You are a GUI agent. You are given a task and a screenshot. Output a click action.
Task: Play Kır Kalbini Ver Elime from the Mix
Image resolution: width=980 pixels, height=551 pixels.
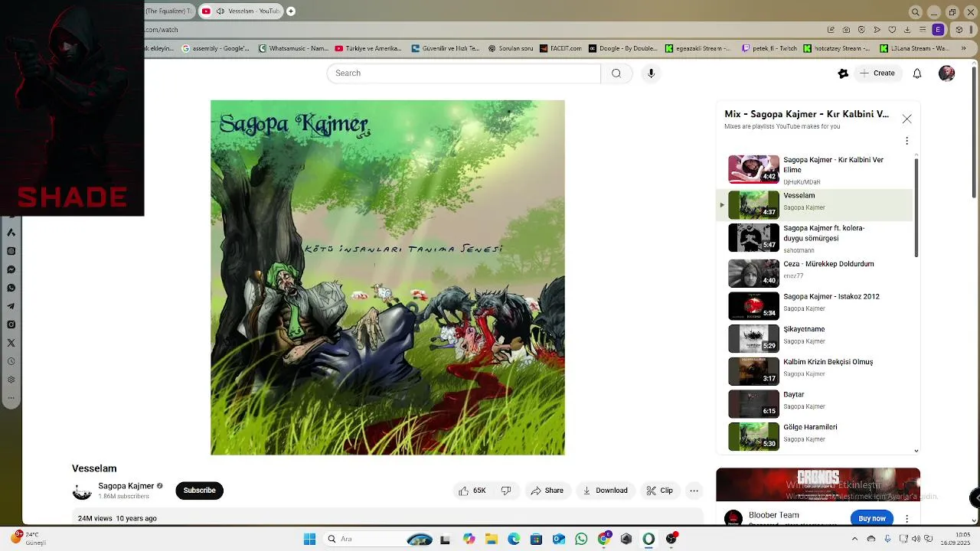pyautogui.click(x=814, y=170)
